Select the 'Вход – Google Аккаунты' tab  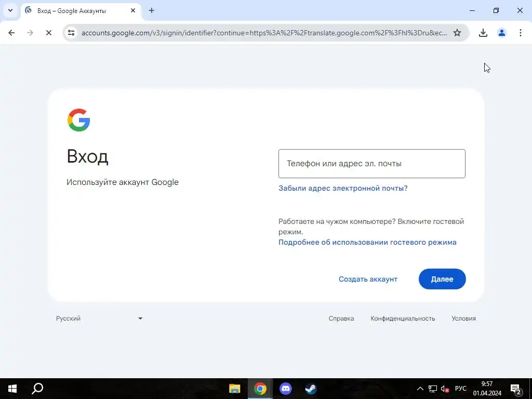click(81, 11)
